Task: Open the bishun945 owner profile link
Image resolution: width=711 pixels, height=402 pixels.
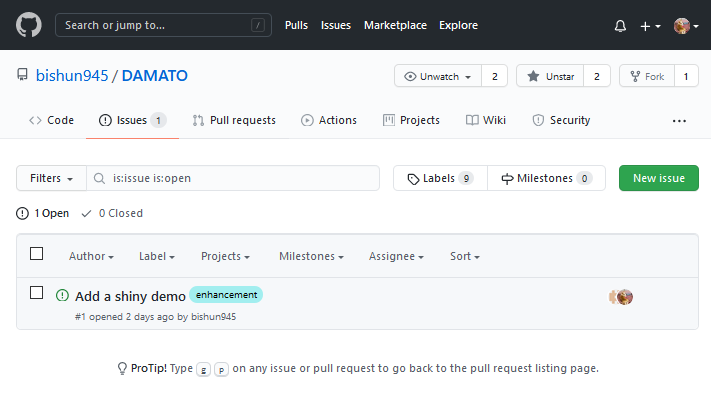Action: click(x=72, y=75)
